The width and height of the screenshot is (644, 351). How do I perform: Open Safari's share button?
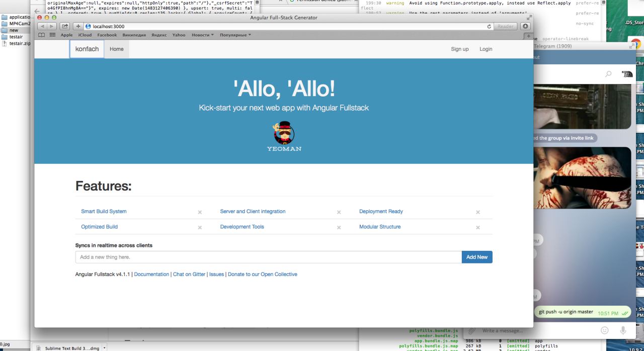tap(65, 26)
